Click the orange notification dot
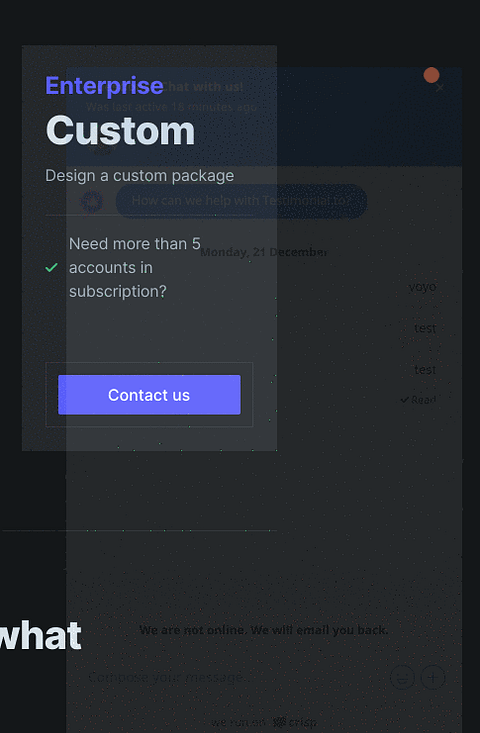This screenshot has width=480, height=733. click(x=431, y=75)
